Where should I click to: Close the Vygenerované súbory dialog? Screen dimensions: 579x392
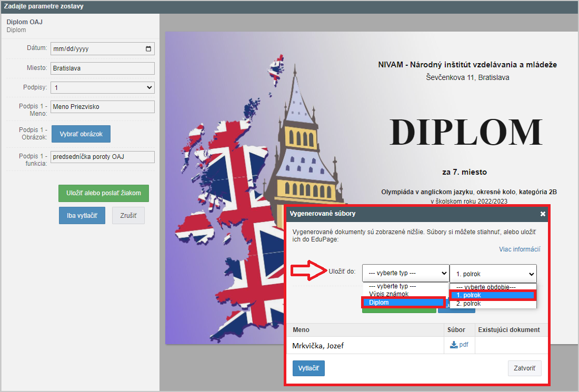pyautogui.click(x=543, y=214)
